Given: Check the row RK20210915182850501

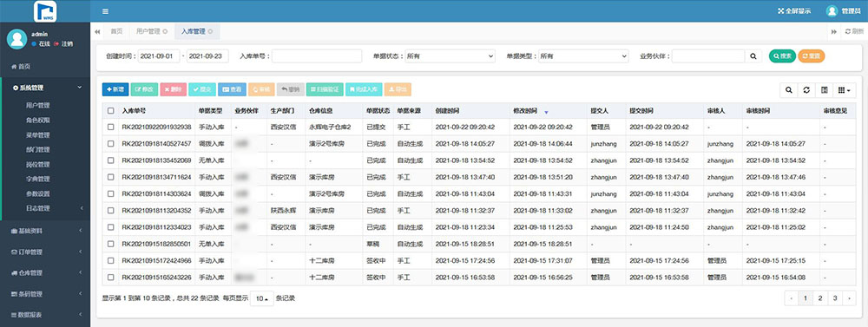Looking at the screenshot, I should (111, 244).
